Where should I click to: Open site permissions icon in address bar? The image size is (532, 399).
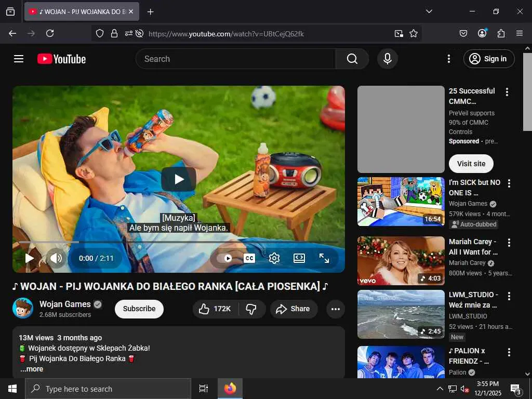pos(129,33)
